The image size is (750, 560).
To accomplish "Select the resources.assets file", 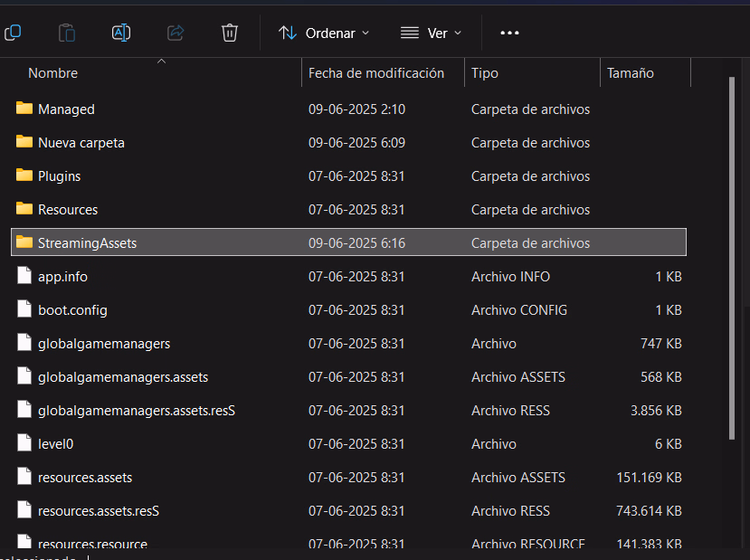I will click(85, 477).
